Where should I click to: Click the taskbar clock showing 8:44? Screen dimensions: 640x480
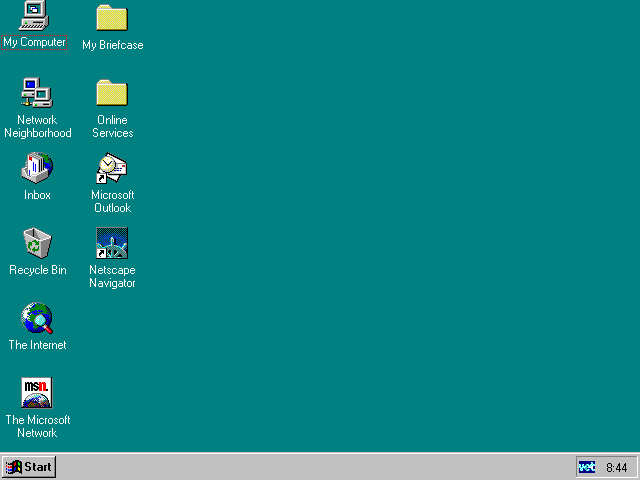(x=616, y=467)
